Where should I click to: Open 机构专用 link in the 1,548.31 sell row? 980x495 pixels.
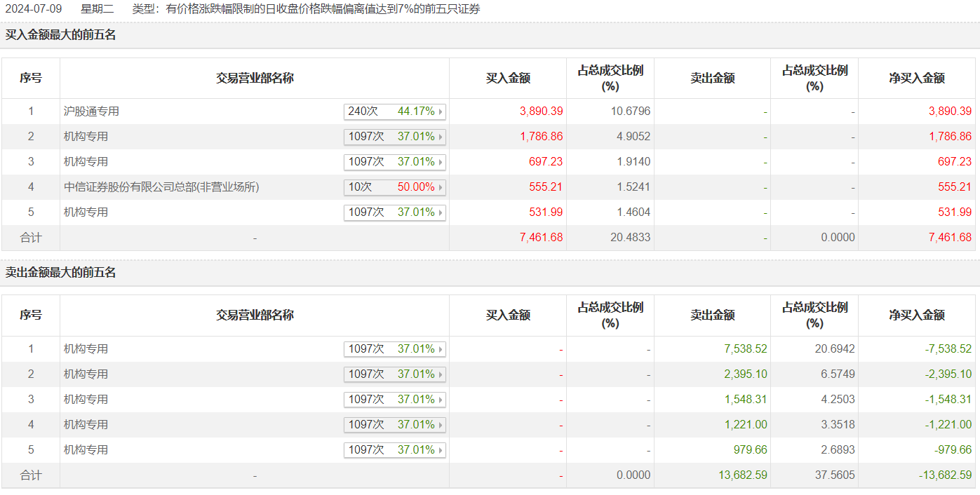click(x=86, y=400)
